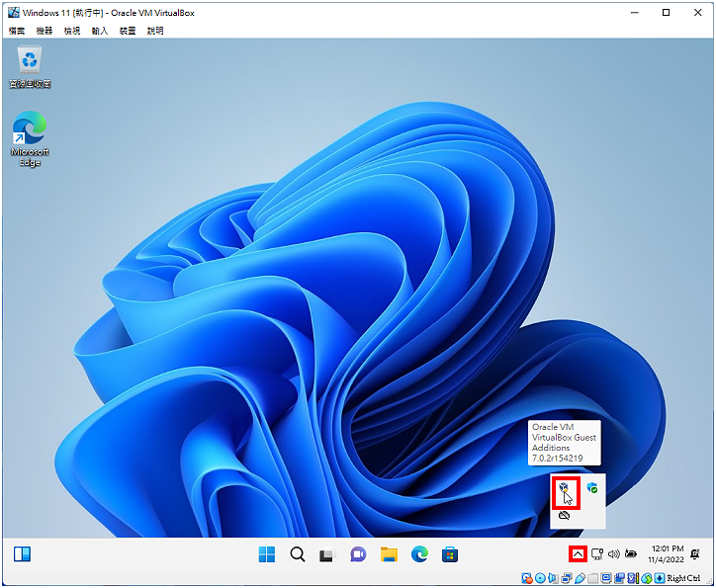Screen dimensions: 716x588
Task: Open Task View on the taskbar
Action: click(327, 554)
